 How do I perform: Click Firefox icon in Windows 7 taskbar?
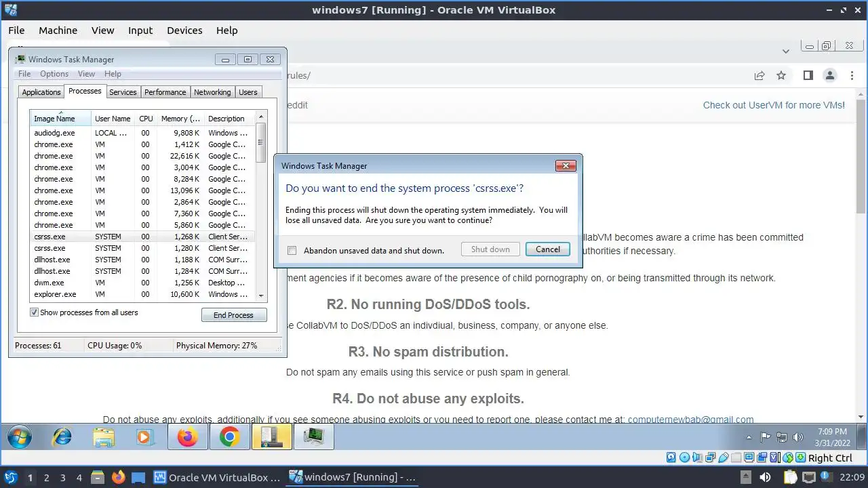click(x=187, y=437)
